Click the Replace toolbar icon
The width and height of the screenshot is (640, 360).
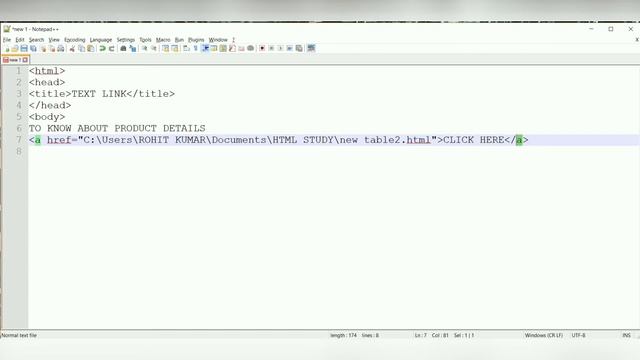(x=133, y=48)
